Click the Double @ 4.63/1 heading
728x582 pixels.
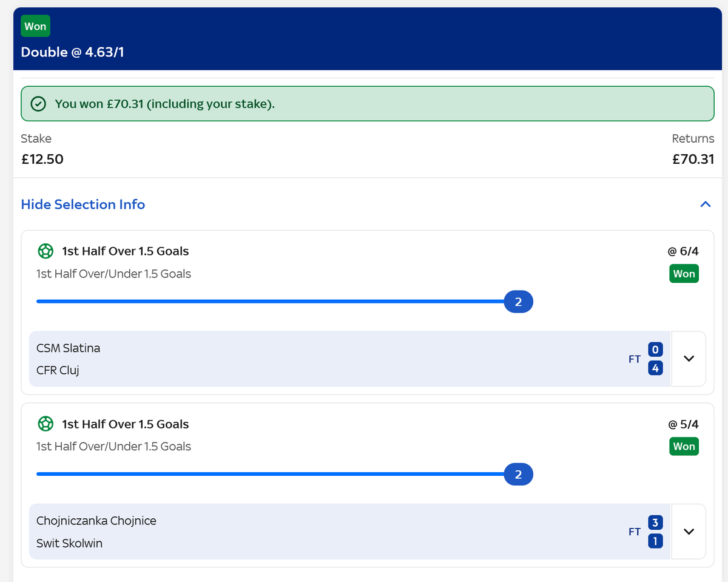(x=73, y=52)
